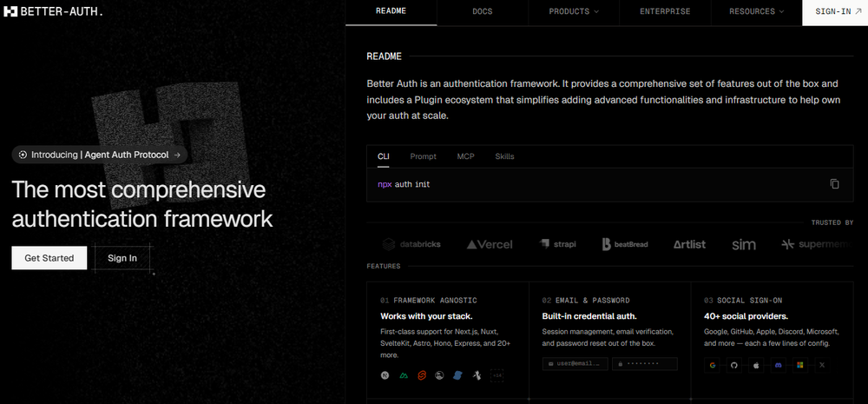Click the '03 SOCIAL SIGN-ON' label

click(x=743, y=301)
